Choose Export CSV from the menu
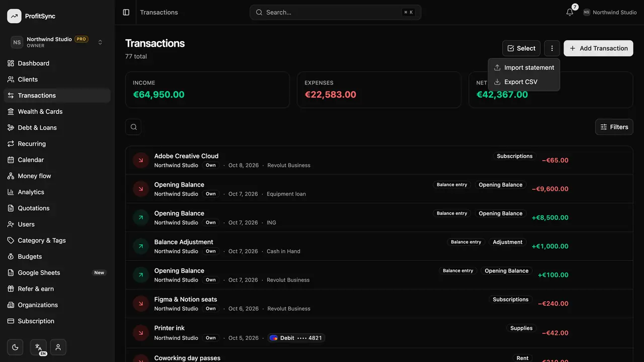Image resolution: width=644 pixels, height=362 pixels. click(x=524, y=82)
